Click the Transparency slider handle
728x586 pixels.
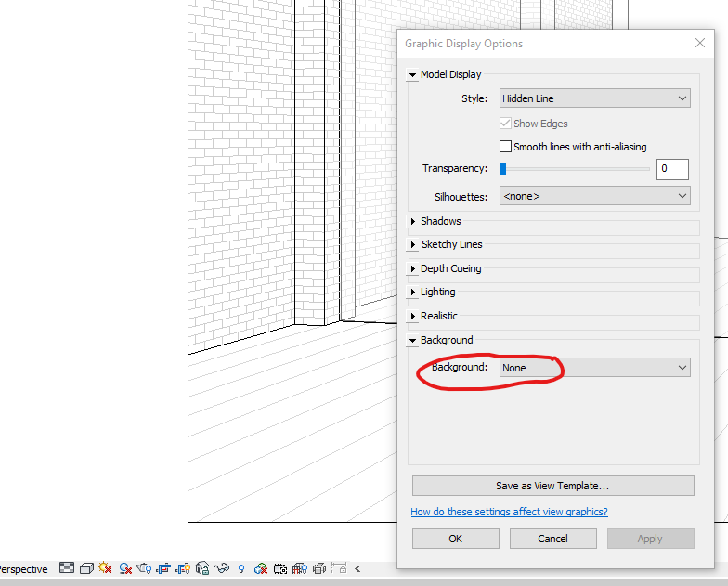coord(503,169)
